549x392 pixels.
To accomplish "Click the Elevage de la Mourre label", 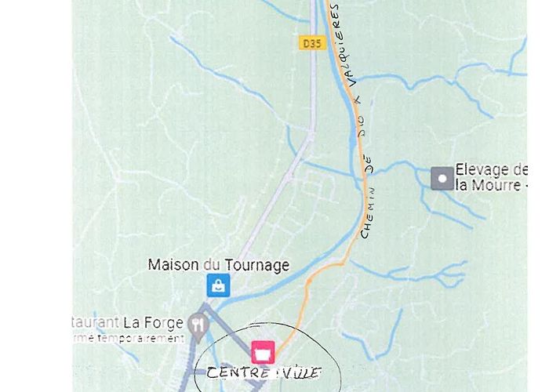I will [491, 177].
